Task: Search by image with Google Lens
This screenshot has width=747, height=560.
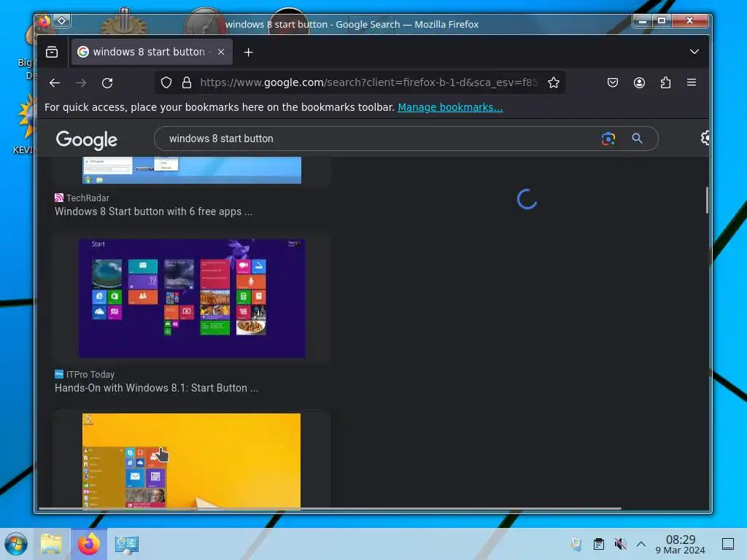Action: coord(608,139)
